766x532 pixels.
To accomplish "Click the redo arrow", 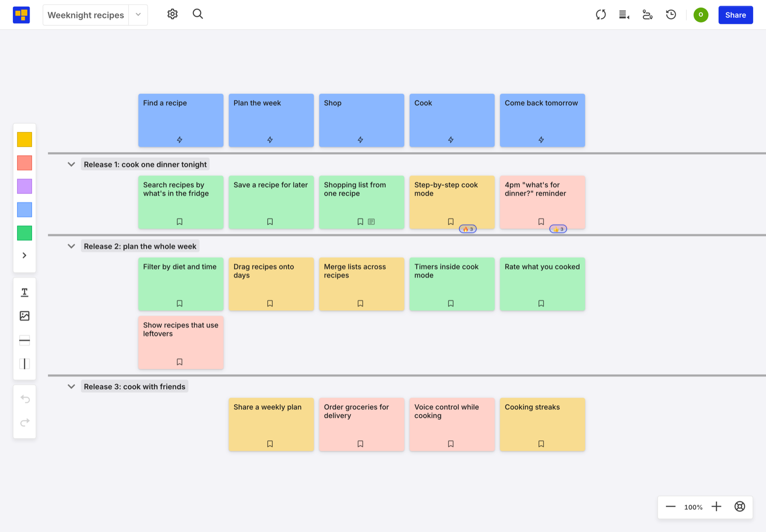I will [x=25, y=422].
